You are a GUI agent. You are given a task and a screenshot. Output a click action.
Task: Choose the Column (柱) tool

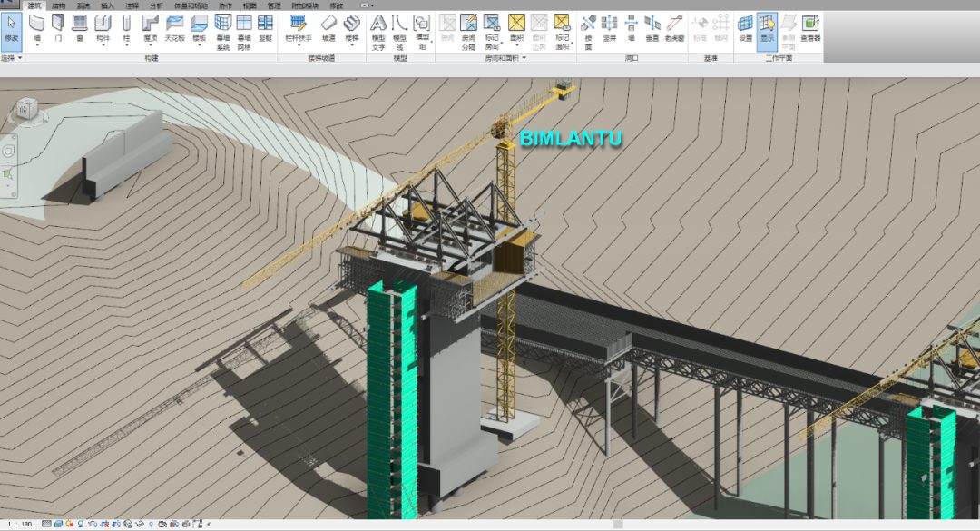click(126, 28)
